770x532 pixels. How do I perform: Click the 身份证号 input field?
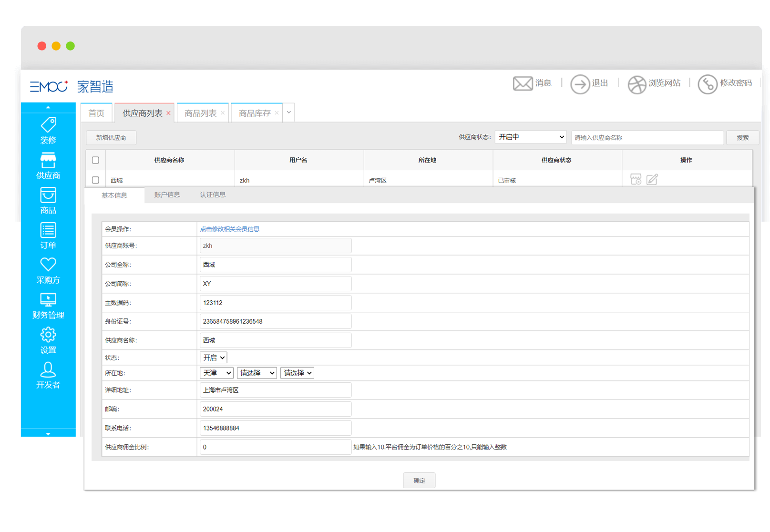tap(276, 321)
